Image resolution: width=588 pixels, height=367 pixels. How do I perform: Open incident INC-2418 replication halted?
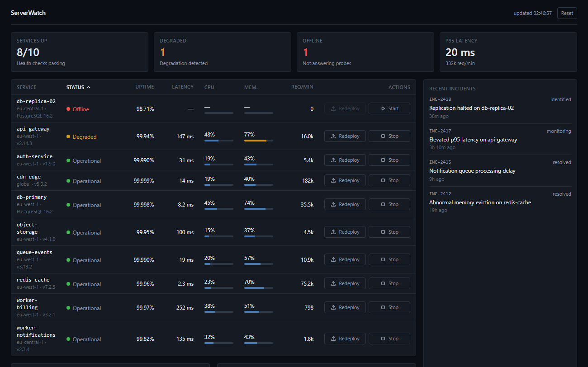pos(500,107)
